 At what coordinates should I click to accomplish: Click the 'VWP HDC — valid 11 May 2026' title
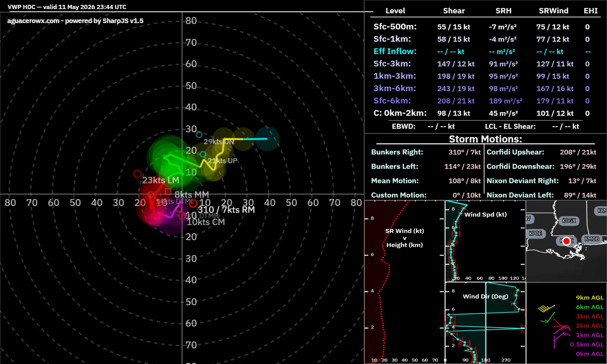point(67,7)
